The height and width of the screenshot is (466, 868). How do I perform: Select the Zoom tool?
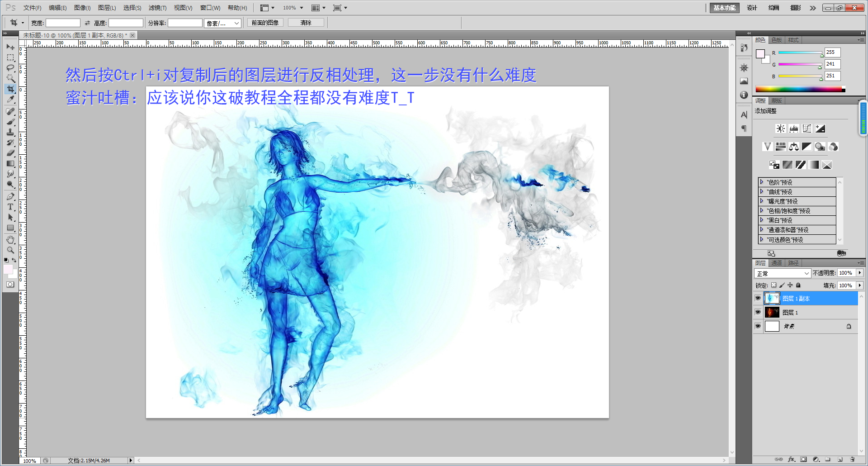[10, 250]
